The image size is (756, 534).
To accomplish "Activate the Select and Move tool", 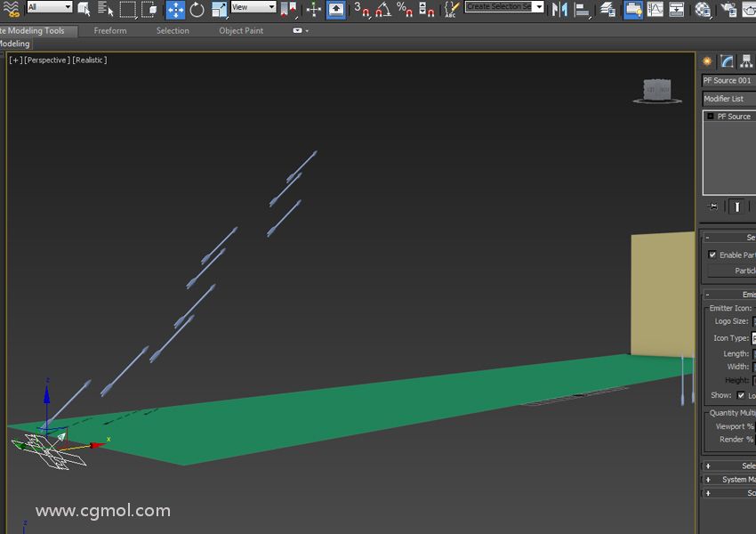I will click(x=175, y=10).
